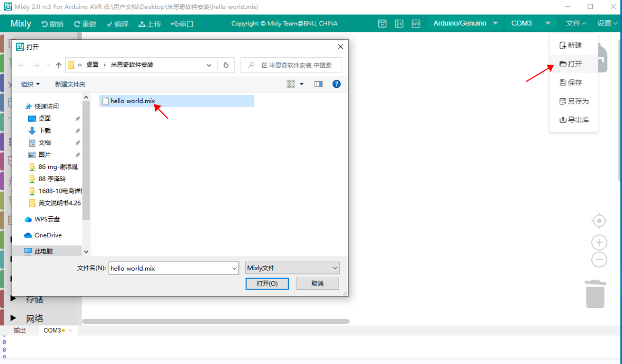Click the up-folder arrow in dialog
Image resolution: width=622 pixels, height=364 pixels.
point(58,65)
